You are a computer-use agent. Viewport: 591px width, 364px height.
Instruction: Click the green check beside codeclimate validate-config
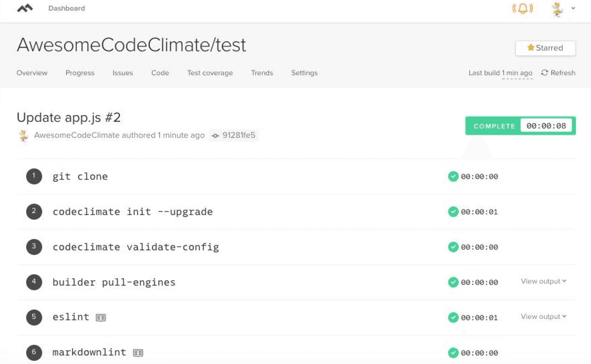coord(453,247)
